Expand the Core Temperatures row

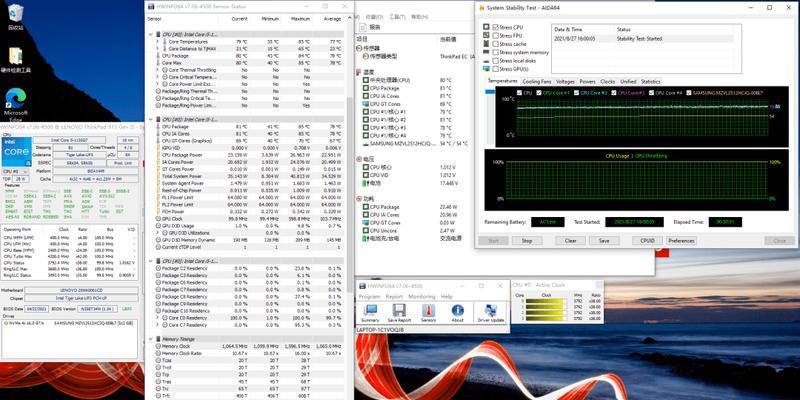pyautogui.click(x=158, y=41)
